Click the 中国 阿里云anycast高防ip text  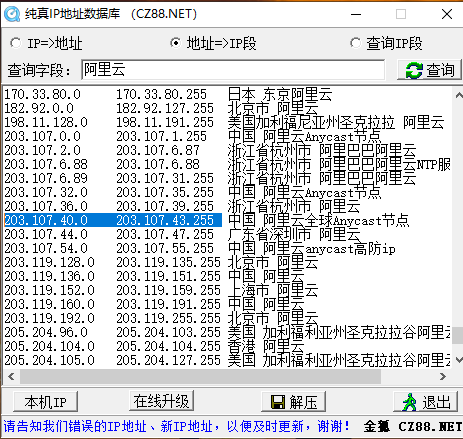click(x=312, y=248)
